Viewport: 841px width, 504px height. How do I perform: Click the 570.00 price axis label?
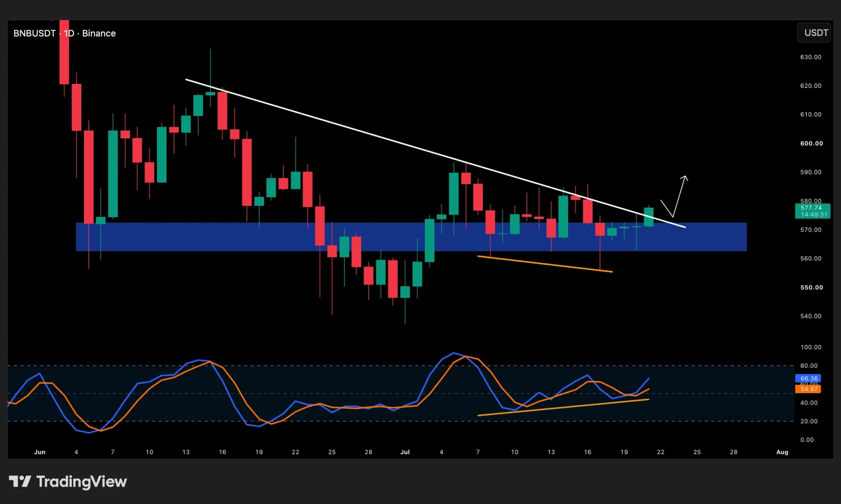(811, 230)
